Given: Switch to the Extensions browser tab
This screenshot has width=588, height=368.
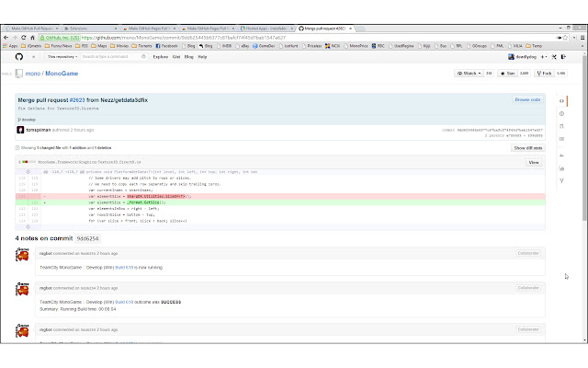Looking at the screenshot, I should pos(90,29).
